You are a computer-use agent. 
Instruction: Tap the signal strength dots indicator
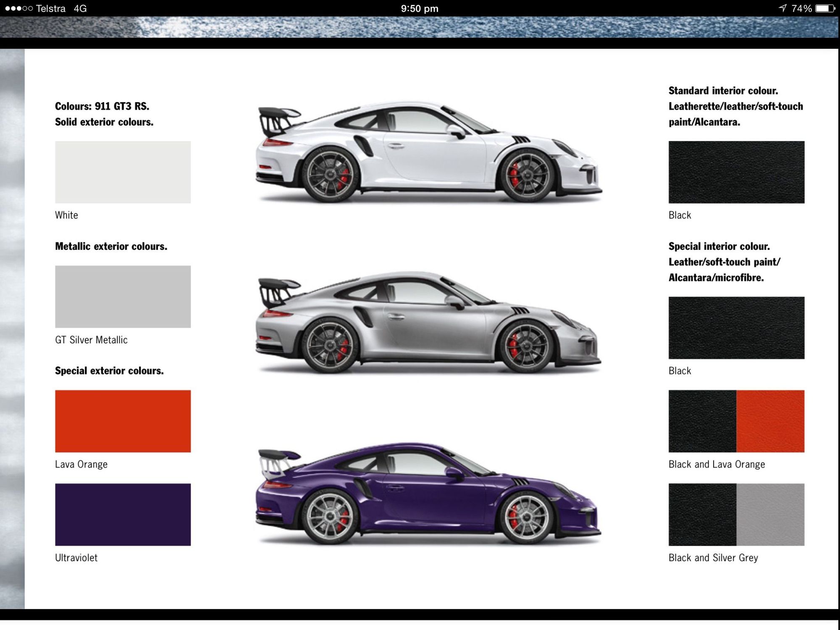pyautogui.click(x=19, y=8)
